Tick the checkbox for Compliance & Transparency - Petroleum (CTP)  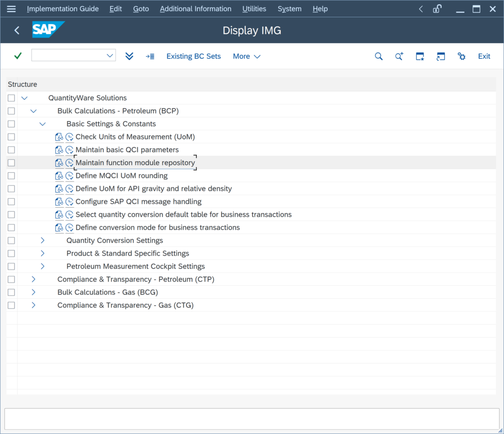pos(11,279)
